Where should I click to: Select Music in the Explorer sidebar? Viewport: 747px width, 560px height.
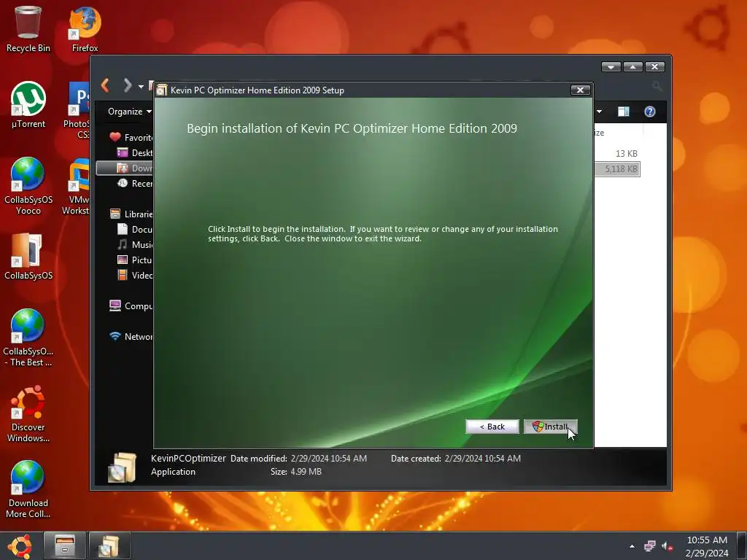(135, 244)
